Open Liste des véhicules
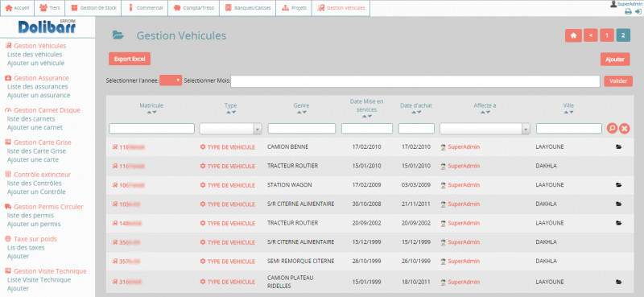Image resolution: width=644 pixels, height=297 pixels. (35, 54)
